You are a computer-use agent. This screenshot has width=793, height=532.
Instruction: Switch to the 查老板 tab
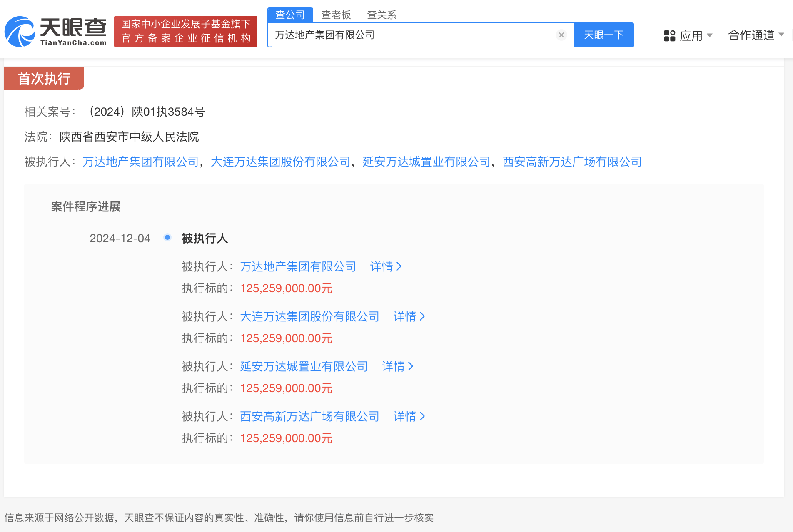pos(336,15)
